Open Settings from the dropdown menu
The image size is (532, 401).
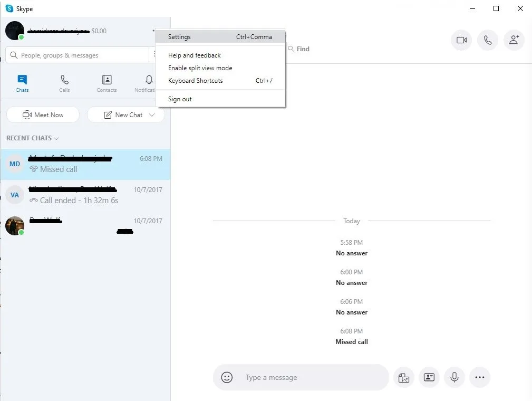(x=220, y=37)
